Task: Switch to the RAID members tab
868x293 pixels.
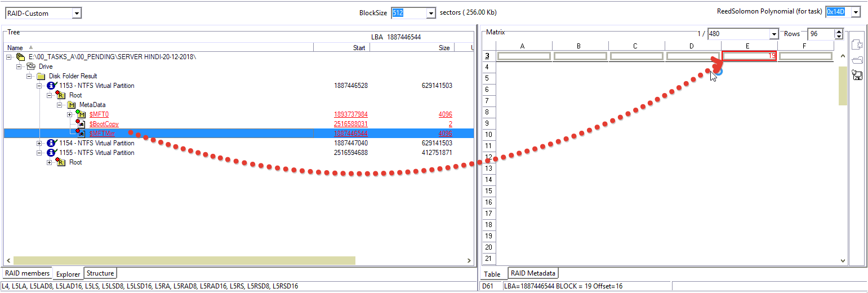Action: (28, 273)
